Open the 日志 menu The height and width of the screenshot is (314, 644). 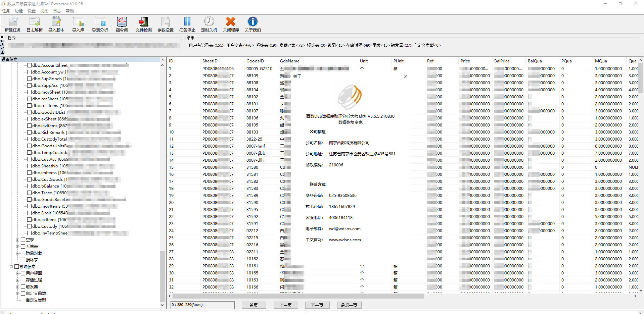[57, 11]
